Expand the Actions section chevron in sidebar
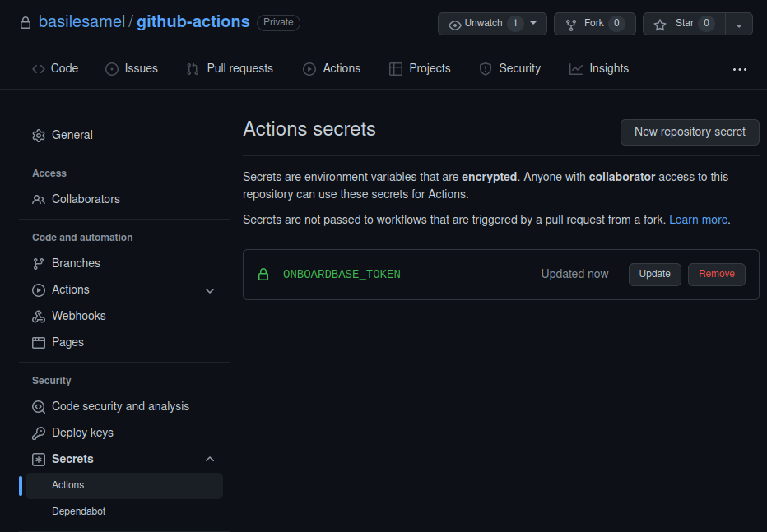 click(x=210, y=291)
